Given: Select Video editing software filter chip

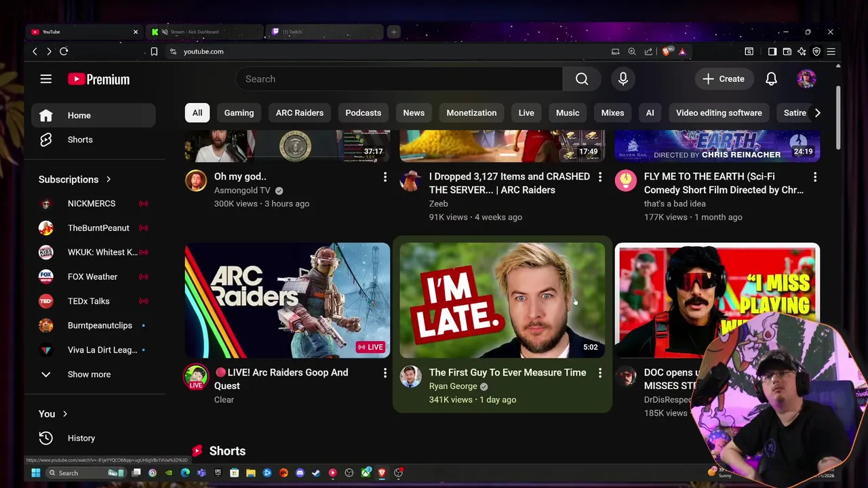Looking at the screenshot, I should pos(719,113).
